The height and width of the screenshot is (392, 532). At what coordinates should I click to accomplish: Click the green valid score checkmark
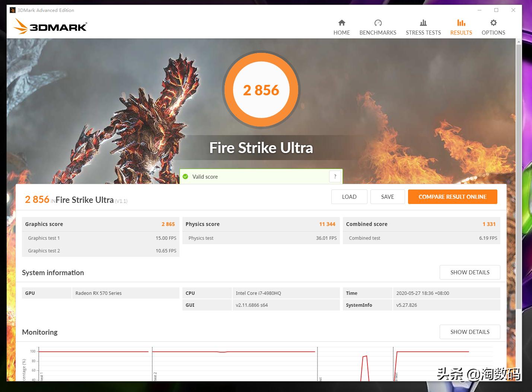click(x=185, y=176)
